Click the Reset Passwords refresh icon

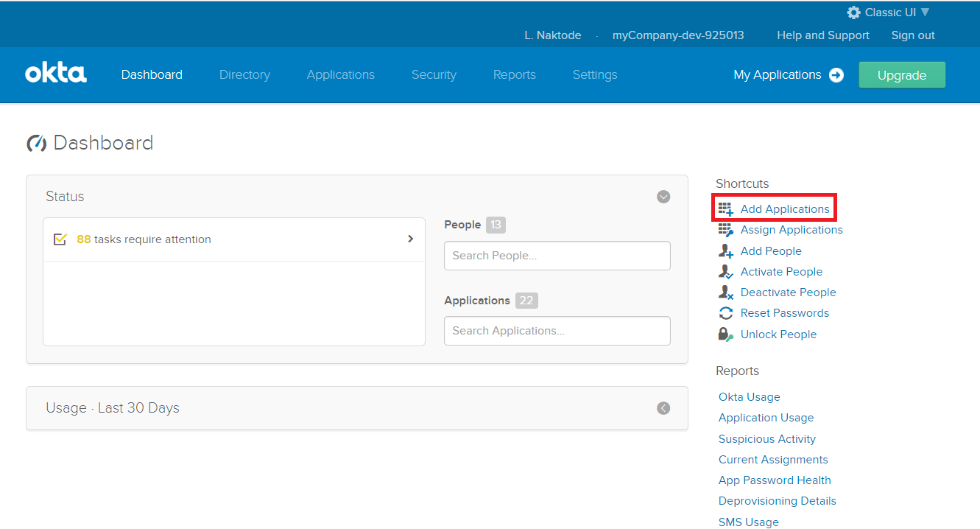[726, 313]
